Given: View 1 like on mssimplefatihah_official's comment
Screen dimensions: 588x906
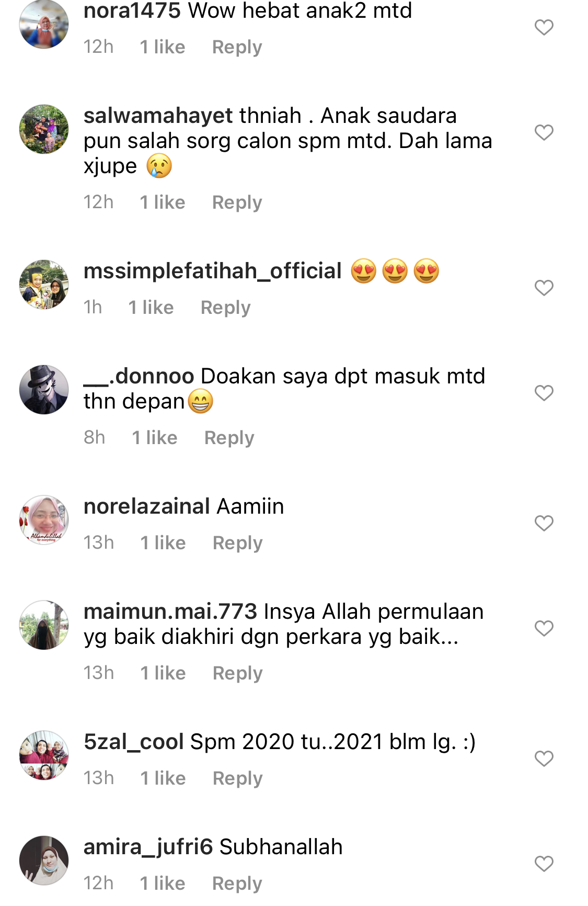Looking at the screenshot, I should [151, 308].
